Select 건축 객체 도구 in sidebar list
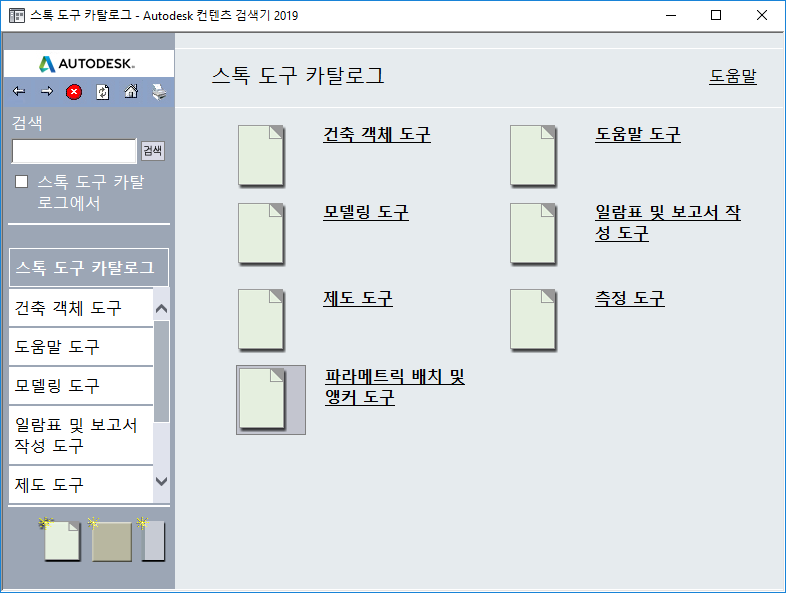This screenshot has height=593, width=786. point(81,308)
